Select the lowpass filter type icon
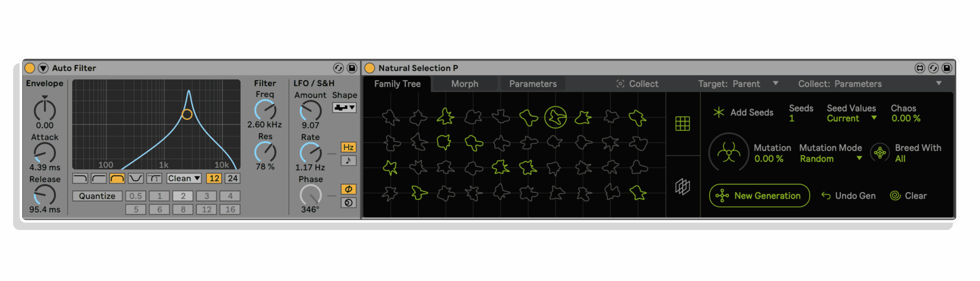 80,178
